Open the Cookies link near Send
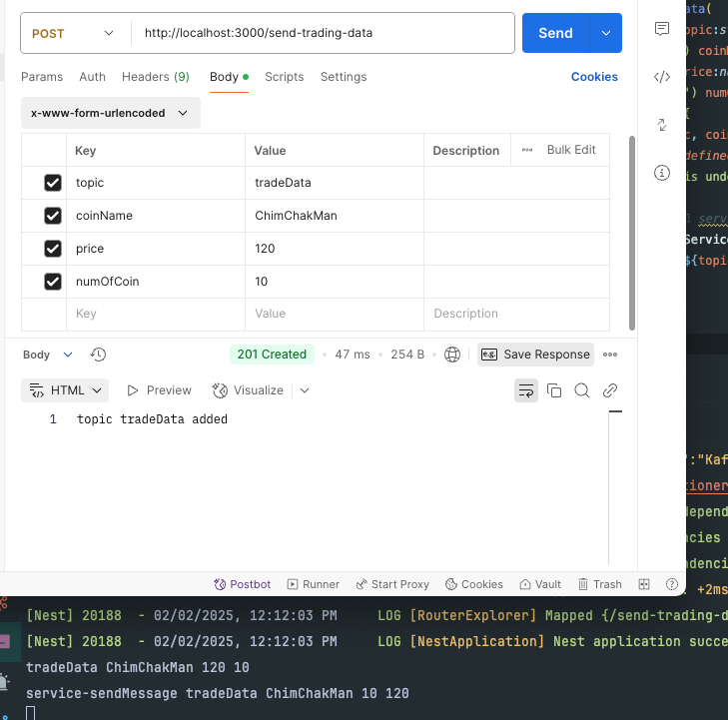The height and width of the screenshot is (720, 728). (594, 77)
